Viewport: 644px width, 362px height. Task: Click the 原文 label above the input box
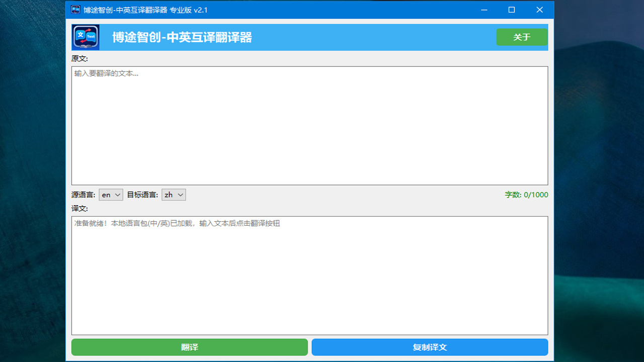pyautogui.click(x=79, y=59)
